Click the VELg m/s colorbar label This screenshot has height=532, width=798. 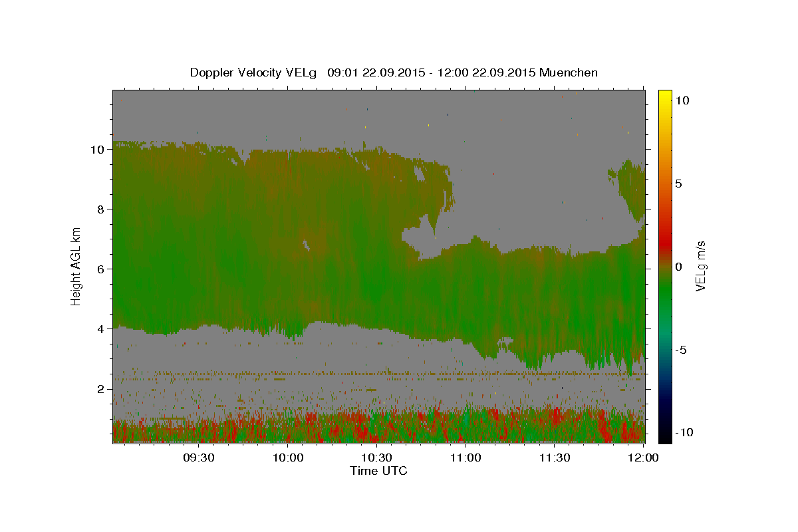click(x=700, y=266)
